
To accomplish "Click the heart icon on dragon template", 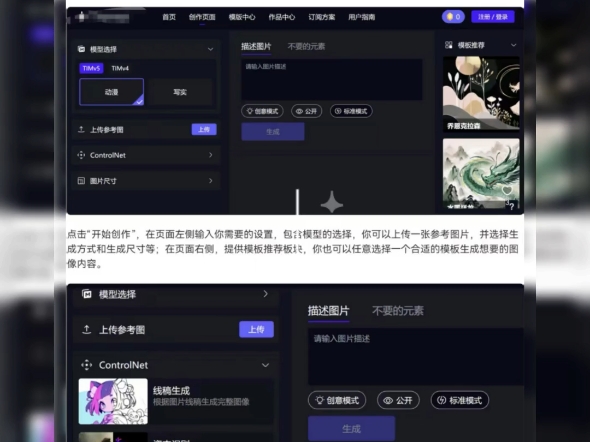I will [507, 190].
